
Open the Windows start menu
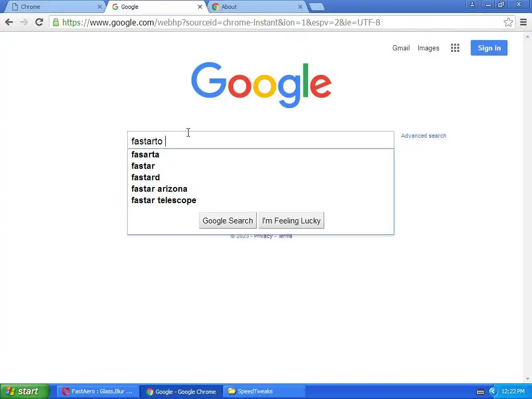pyautogui.click(x=24, y=391)
